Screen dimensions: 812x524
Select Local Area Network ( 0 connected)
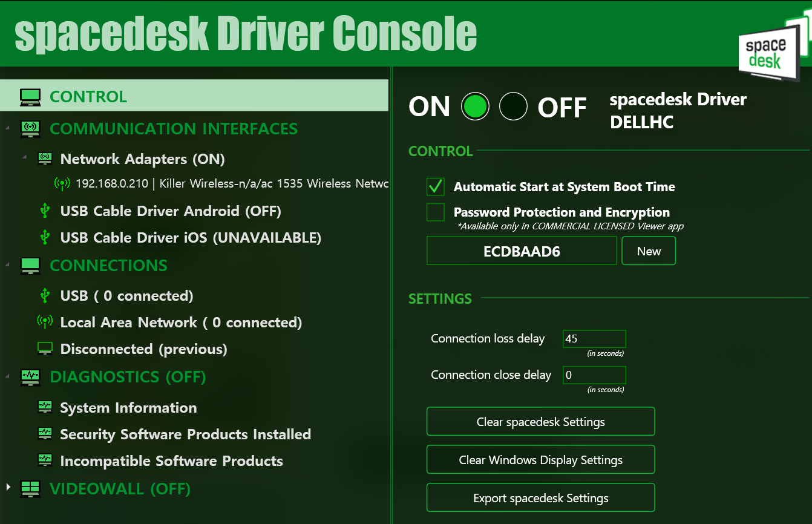[181, 323]
